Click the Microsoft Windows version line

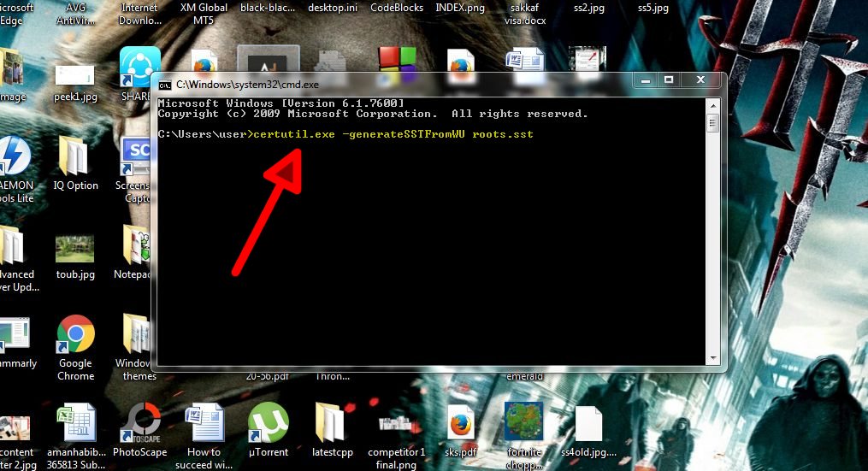point(280,103)
